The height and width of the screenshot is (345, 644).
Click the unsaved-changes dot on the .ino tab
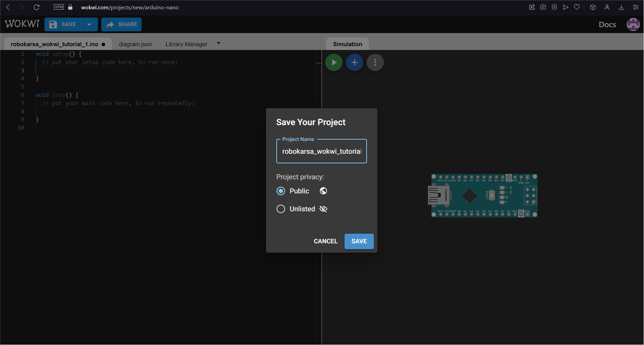tap(103, 44)
